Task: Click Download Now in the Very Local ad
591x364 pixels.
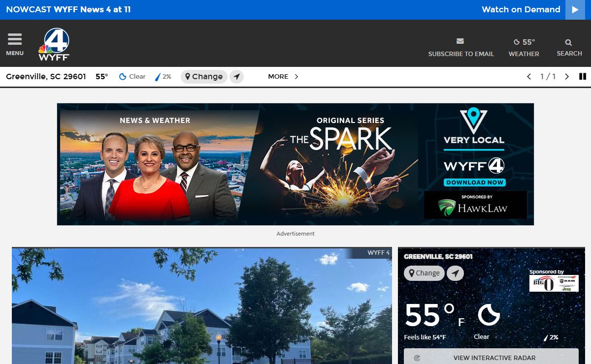Action: 475,182
